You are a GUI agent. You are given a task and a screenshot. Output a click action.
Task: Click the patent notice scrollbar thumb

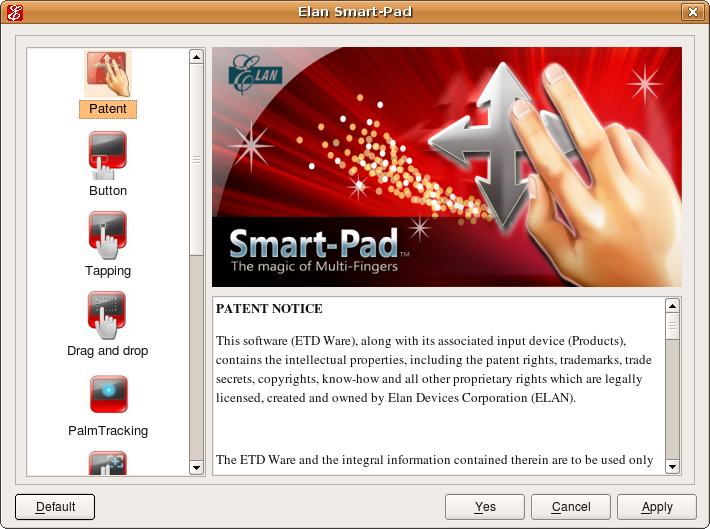pyautogui.click(x=672, y=326)
